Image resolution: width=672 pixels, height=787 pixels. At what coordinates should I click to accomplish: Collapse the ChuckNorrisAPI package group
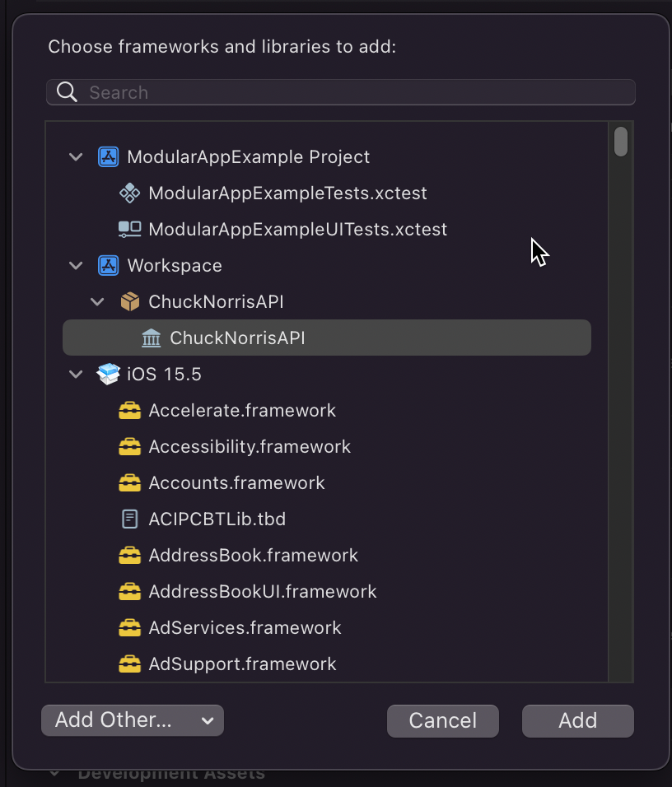click(x=97, y=302)
